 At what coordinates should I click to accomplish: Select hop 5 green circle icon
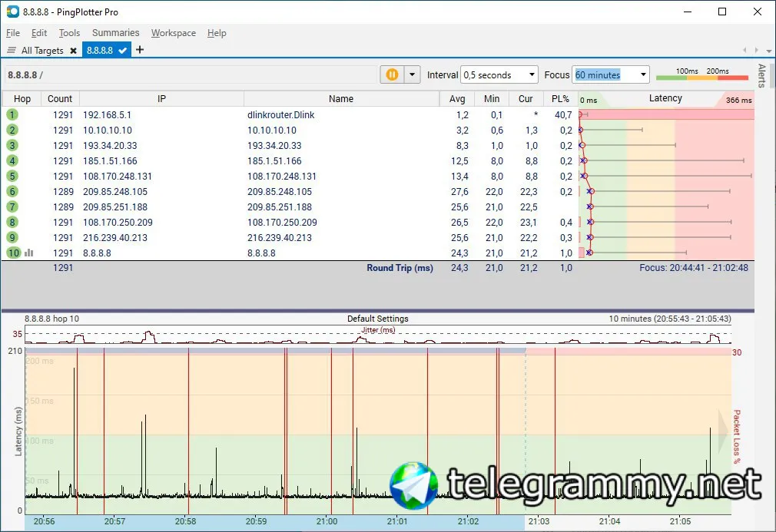tap(12, 176)
